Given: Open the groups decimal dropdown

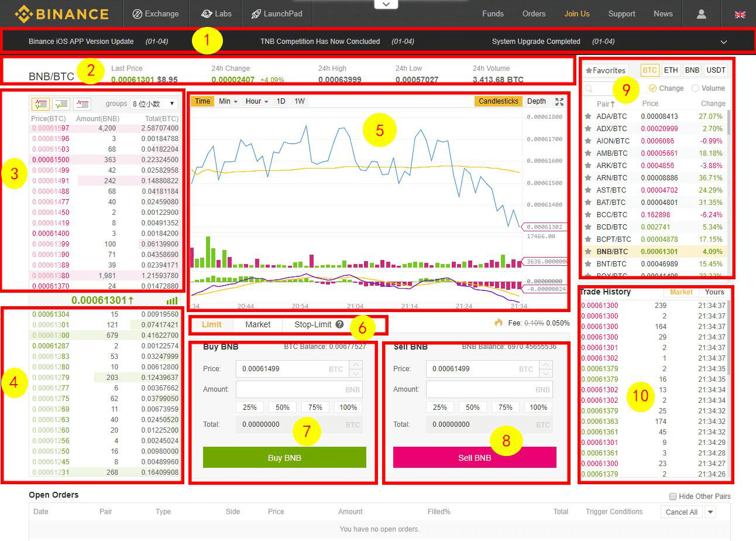Looking at the screenshot, I should [154, 104].
